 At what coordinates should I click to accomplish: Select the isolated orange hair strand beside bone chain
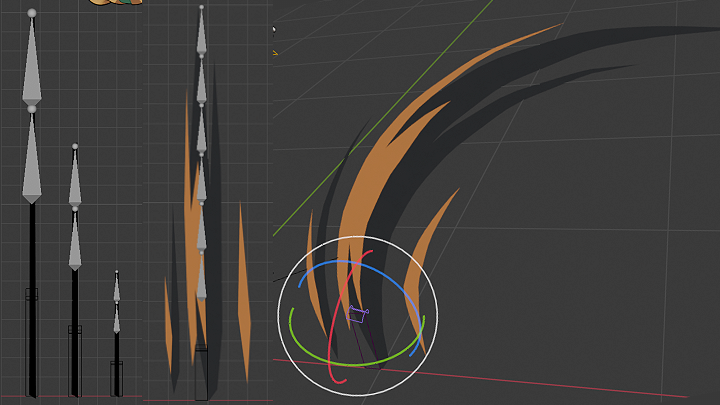click(244, 294)
